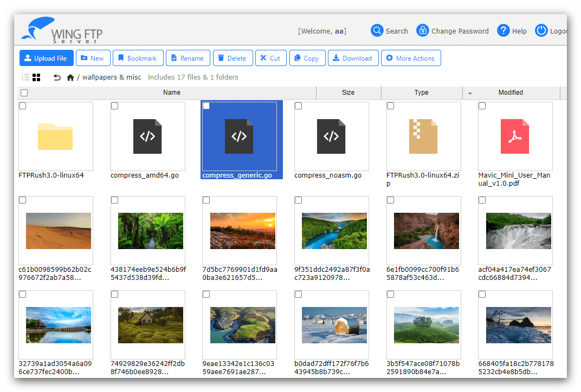Open the sunset image 7d5bc7769901d1fd9aa
The image size is (581, 392).
[x=243, y=231]
